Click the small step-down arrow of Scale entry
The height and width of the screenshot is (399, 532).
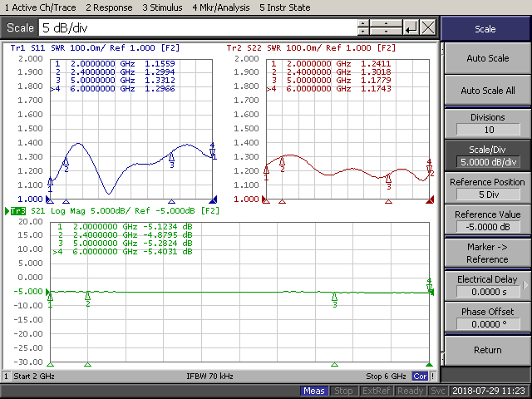point(363,32)
